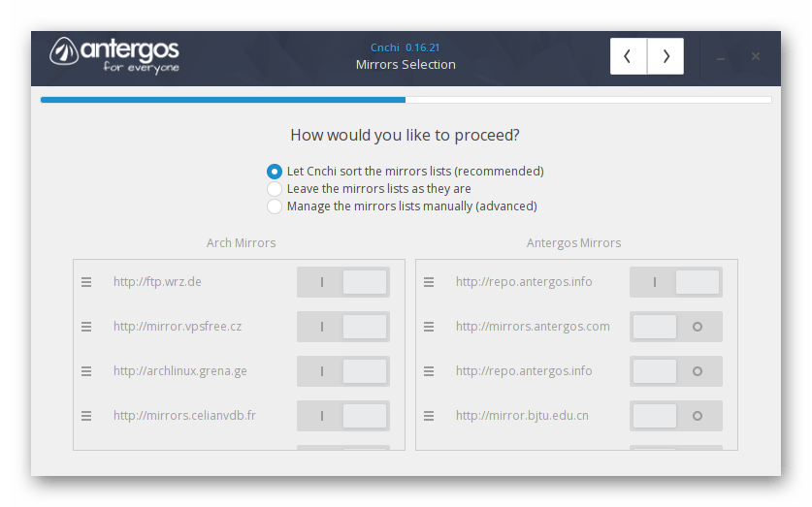Click the Cnchi 0.16.21 version label
This screenshot has width=812, height=507.
point(405,48)
